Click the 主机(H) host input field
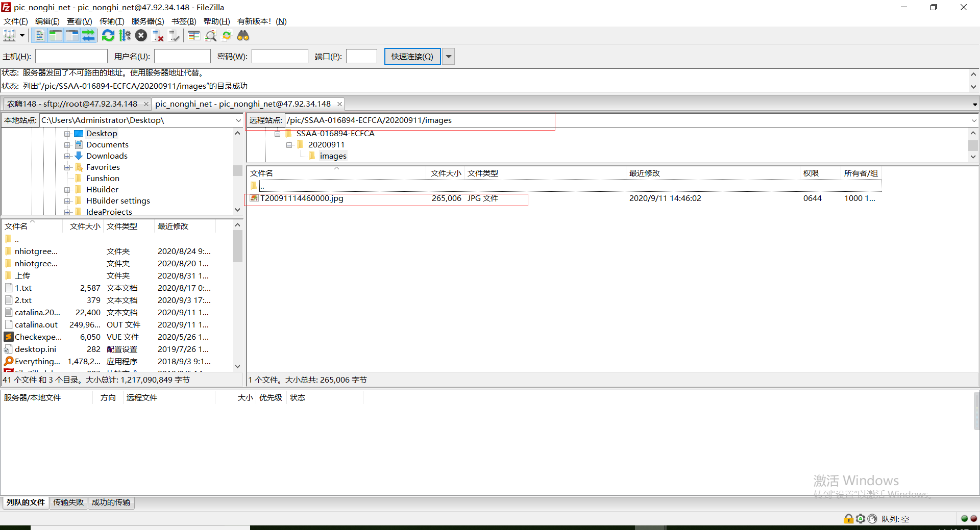This screenshot has height=530, width=980. coord(71,56)
